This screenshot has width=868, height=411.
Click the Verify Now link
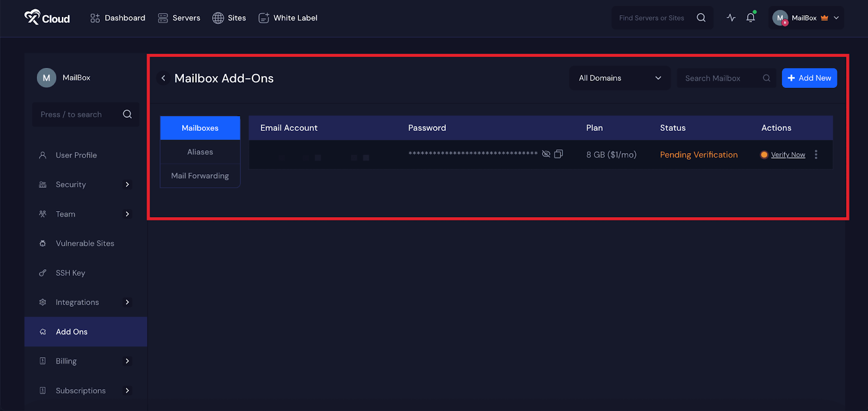click(x=788, y=155)
